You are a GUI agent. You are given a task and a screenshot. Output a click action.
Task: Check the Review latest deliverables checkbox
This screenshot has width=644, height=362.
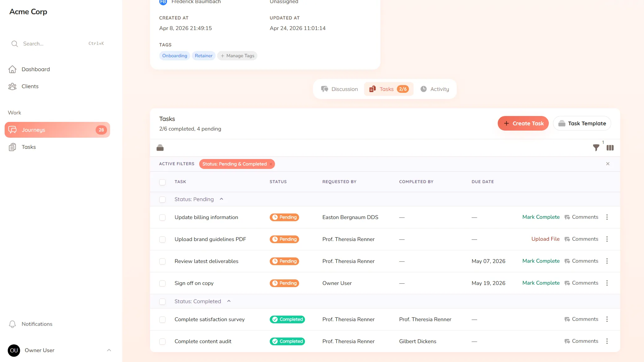click(x=162, y=261)
